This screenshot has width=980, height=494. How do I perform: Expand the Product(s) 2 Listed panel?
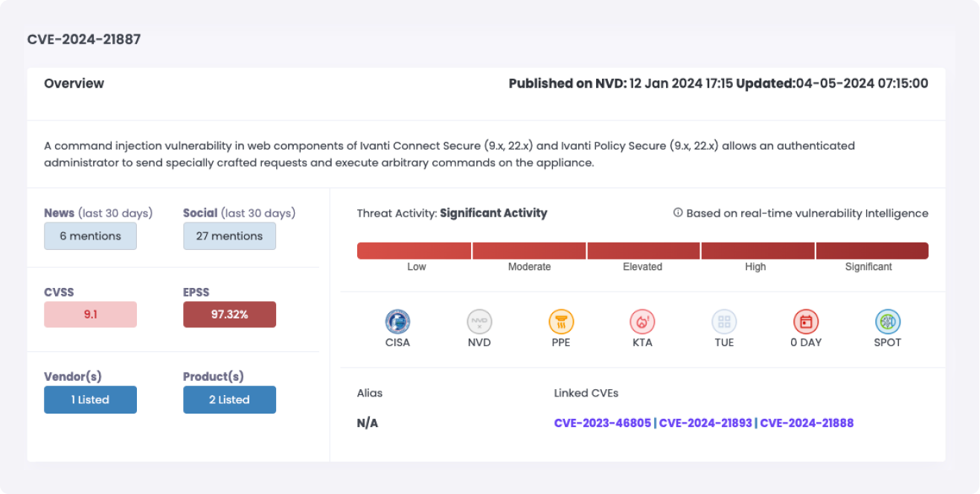[229, 400]
